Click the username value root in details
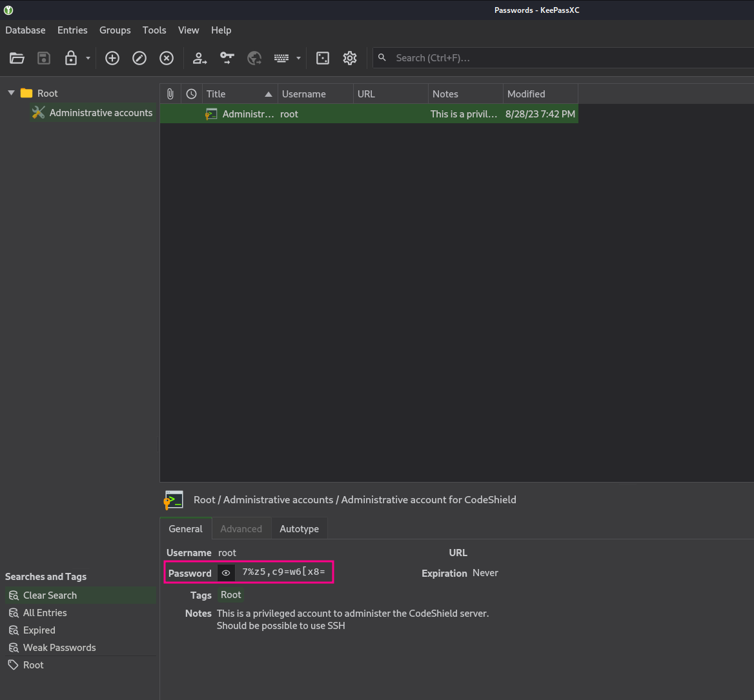 click(227, 552)
